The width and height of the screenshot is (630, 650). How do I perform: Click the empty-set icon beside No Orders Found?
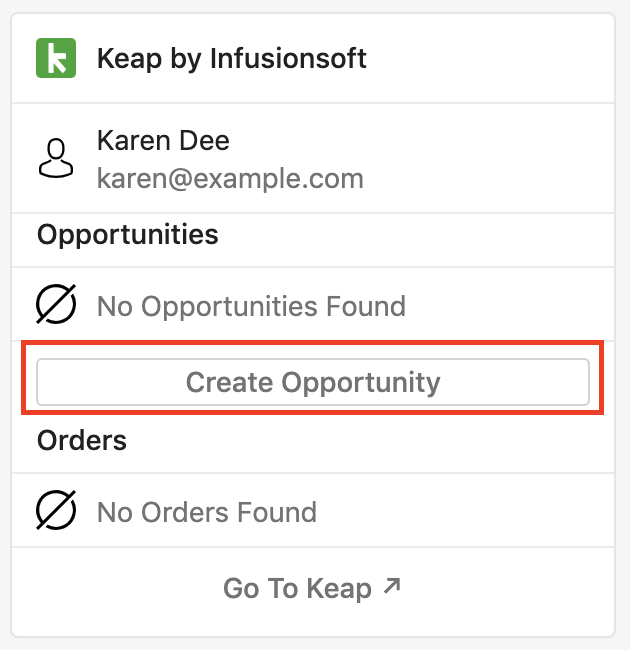[56, 510]
